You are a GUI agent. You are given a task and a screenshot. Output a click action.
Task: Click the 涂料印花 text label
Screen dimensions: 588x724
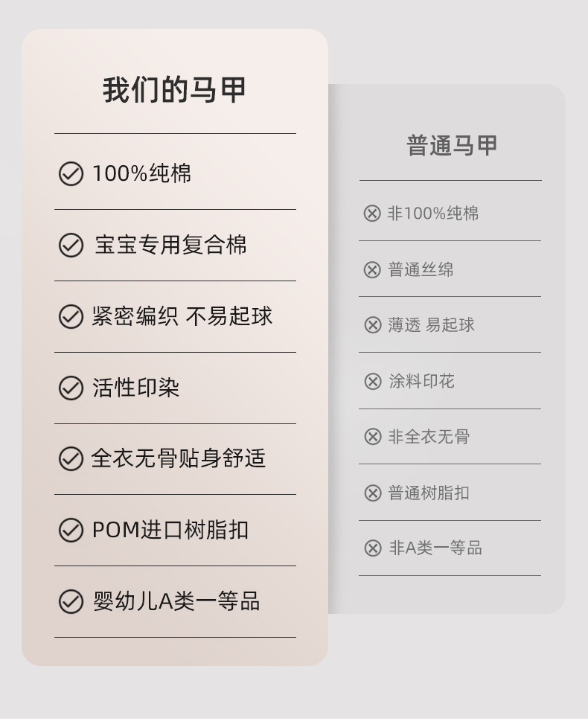(421, 382)
